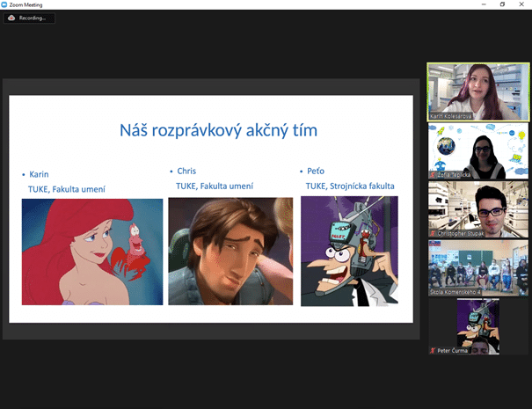Click the 'Recording...' label
532x409 pixels.
[x=33, y=18]
